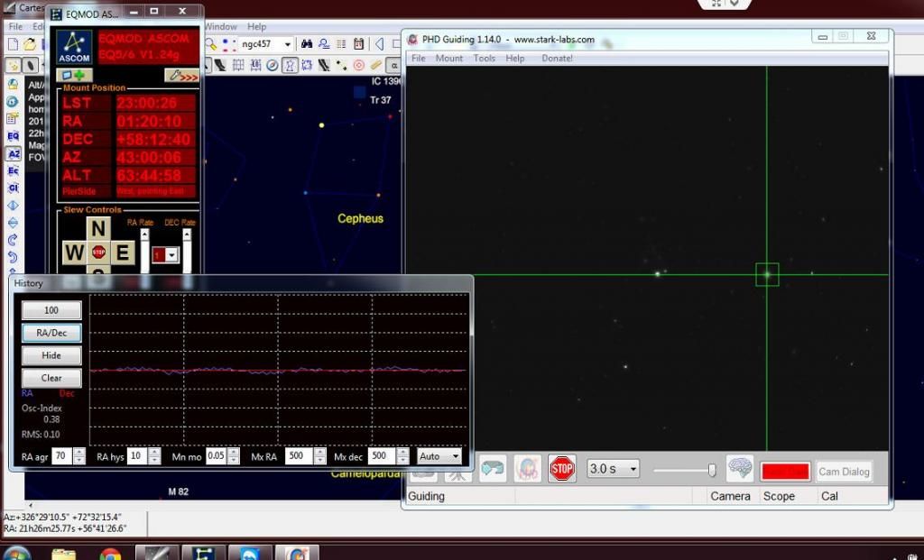924x560 pixels.
Task: Click the PHD loop exposure arrow icon
Action: point(493,469)
